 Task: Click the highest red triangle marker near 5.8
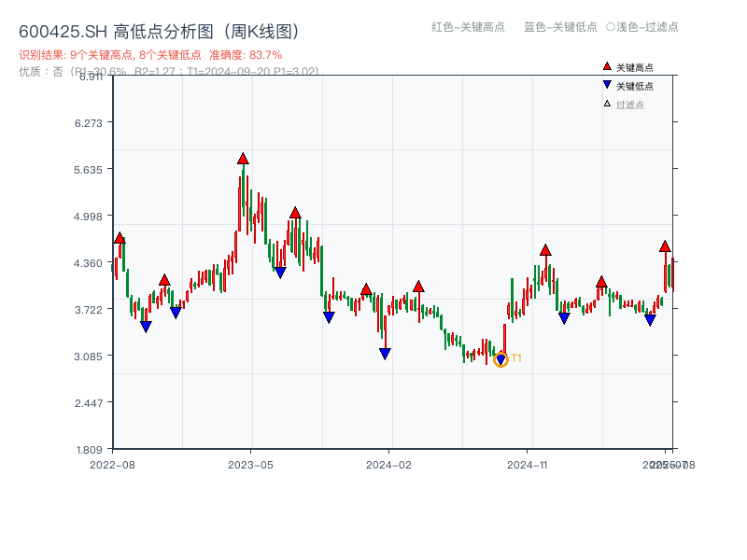[x=242, y=159]
